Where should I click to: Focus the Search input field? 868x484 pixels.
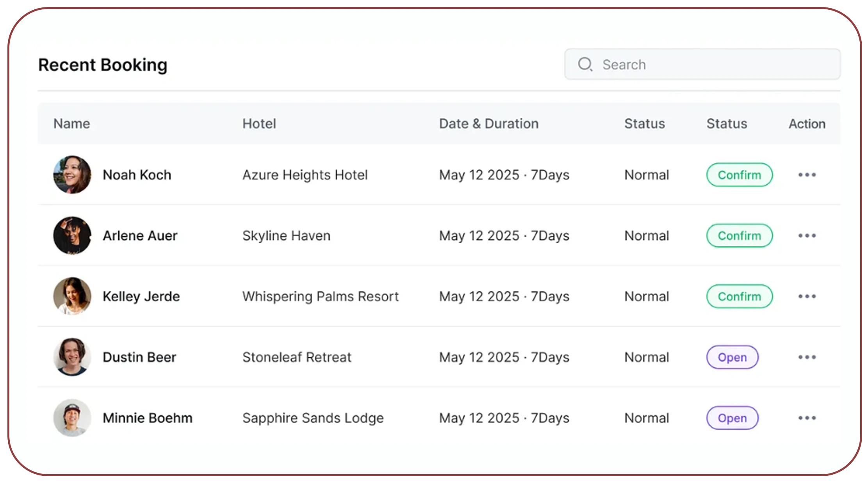[x=702, y=64]
